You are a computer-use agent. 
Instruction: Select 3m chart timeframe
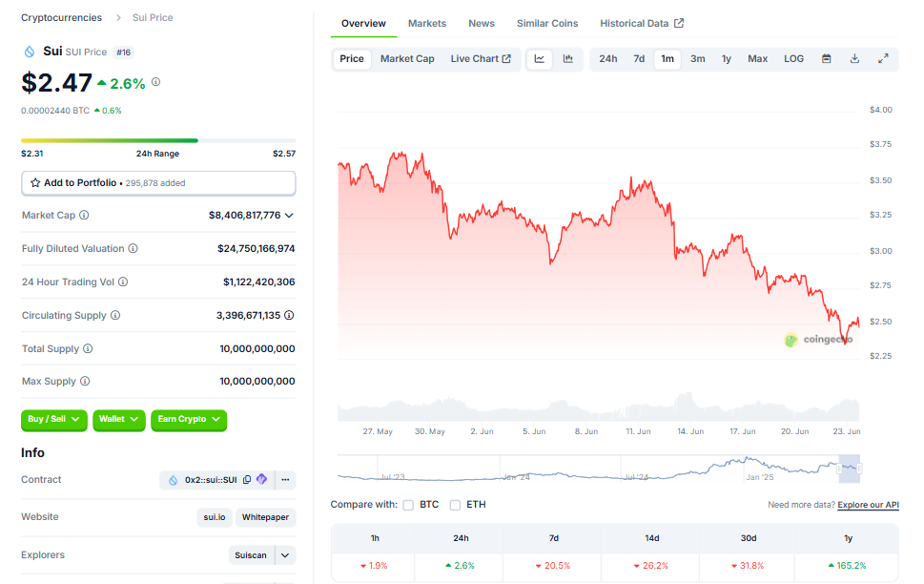[698, 59]
